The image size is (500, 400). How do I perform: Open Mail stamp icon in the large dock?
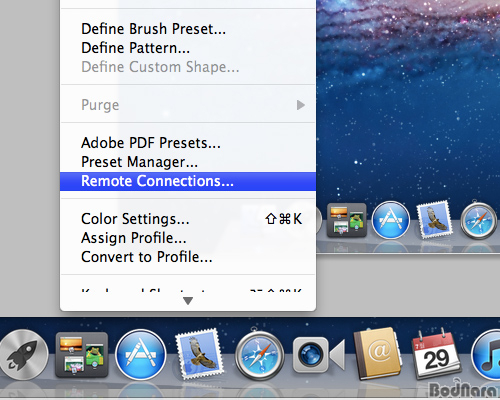coord(199,354)
